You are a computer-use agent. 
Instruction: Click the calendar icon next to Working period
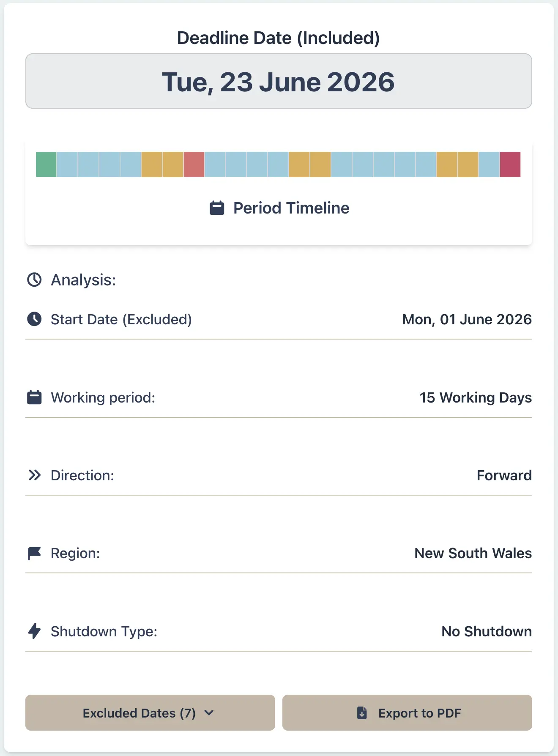pyautogui.click(x=34, y=397)
